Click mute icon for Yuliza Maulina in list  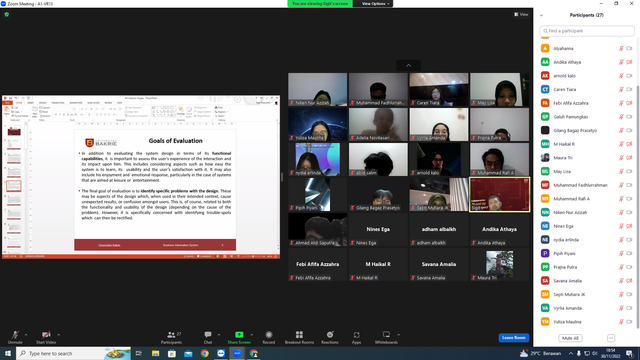[621, 322]
